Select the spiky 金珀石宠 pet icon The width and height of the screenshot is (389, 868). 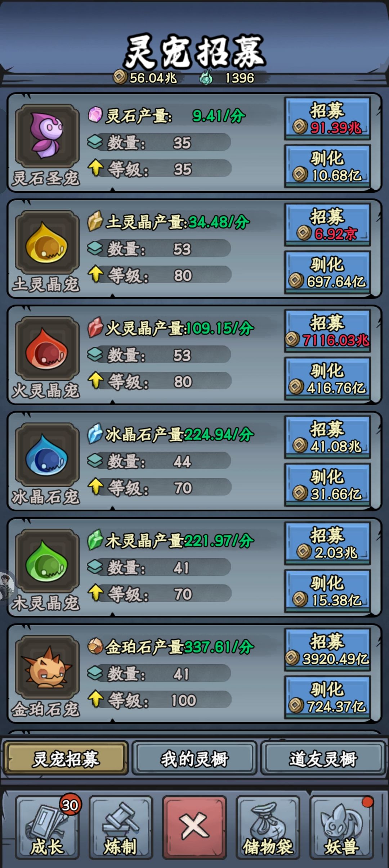point(47,666)
